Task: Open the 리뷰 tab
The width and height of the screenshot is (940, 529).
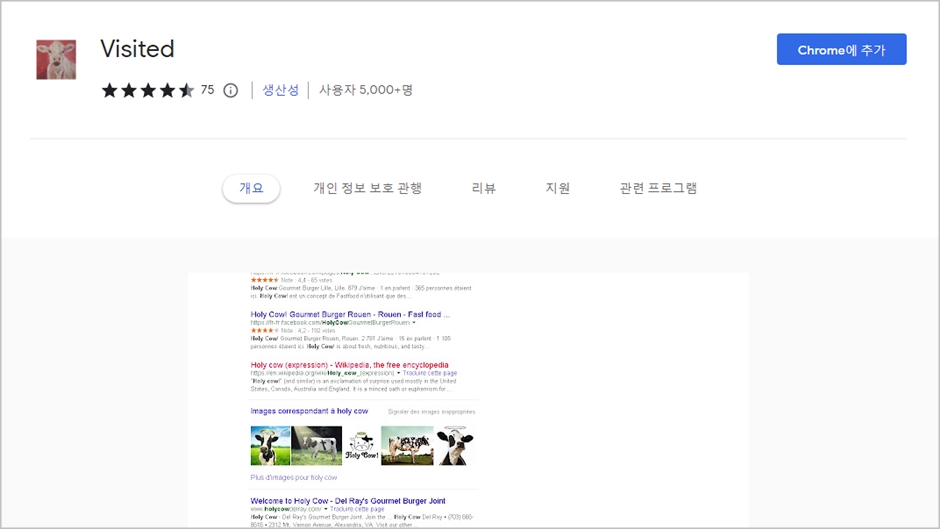Action: pos(483,188)
